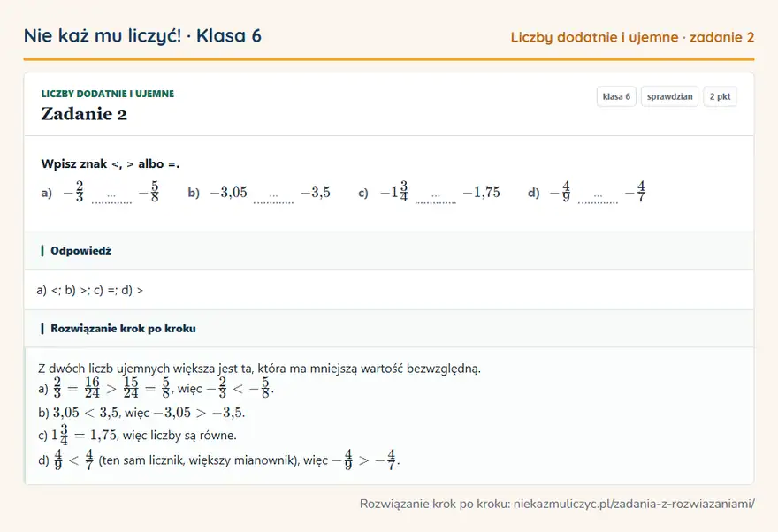
Task: Click solution step b) "3,05 < 3,5, więc −3,05 > −3,5"
Action: pos(141,413)
